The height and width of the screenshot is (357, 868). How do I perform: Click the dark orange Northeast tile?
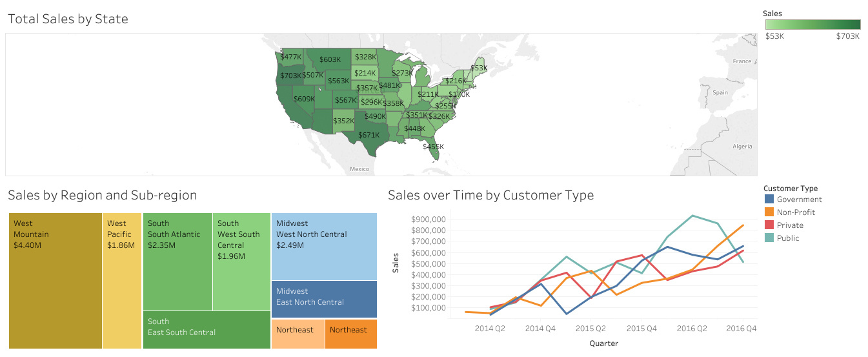tap(350, 333)
